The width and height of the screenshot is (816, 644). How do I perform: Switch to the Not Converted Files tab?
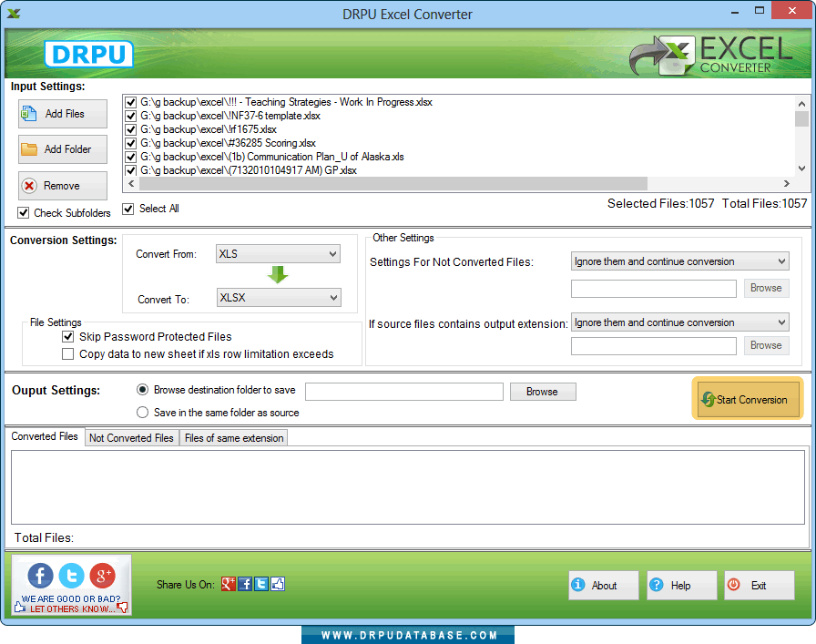point(131,437)
